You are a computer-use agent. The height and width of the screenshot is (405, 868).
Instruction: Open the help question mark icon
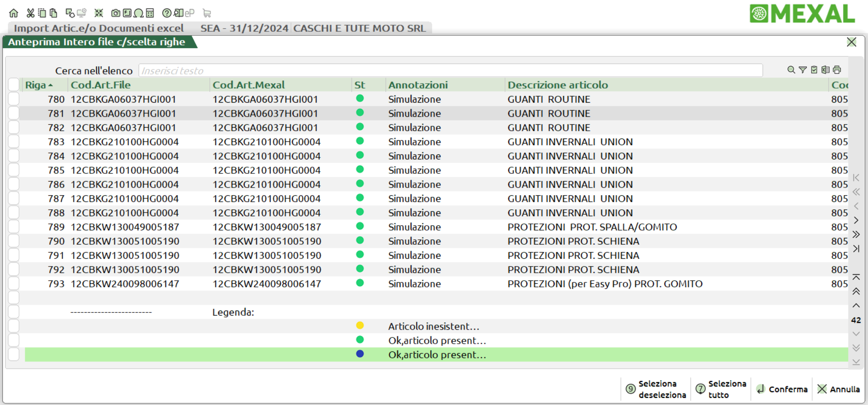coord(167,13)
